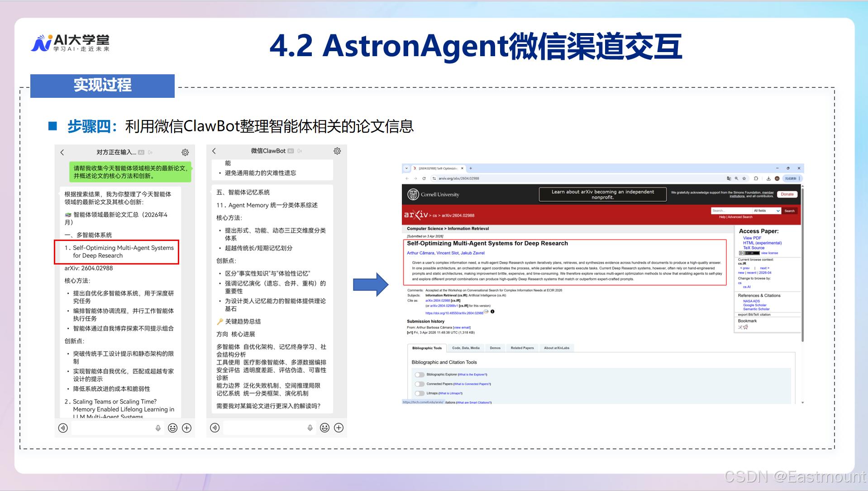Toggle Bibliographic Explorer switch
This screenshot has width=868, height=491.
tap(420, 375)
